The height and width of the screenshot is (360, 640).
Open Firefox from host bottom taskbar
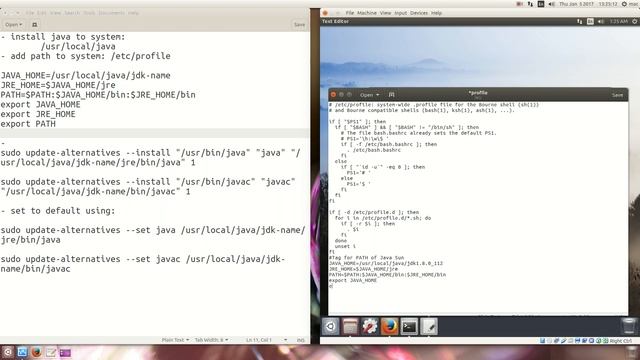36,352
